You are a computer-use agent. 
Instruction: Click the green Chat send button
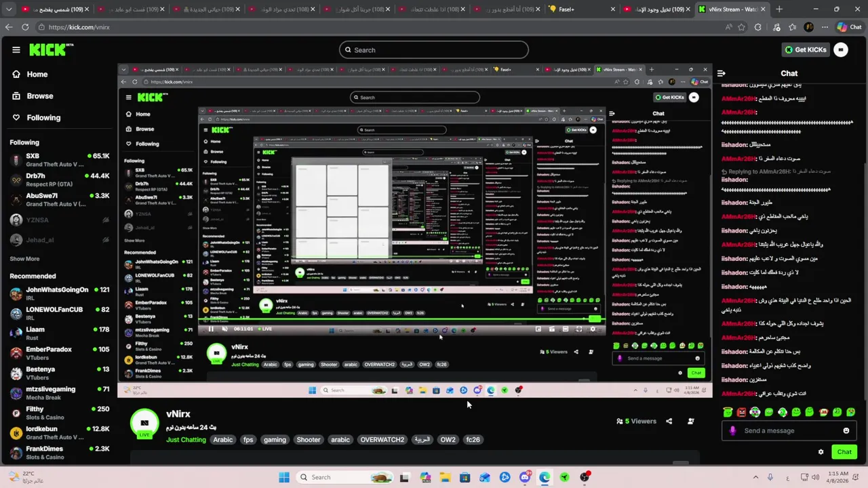[844, 452]
